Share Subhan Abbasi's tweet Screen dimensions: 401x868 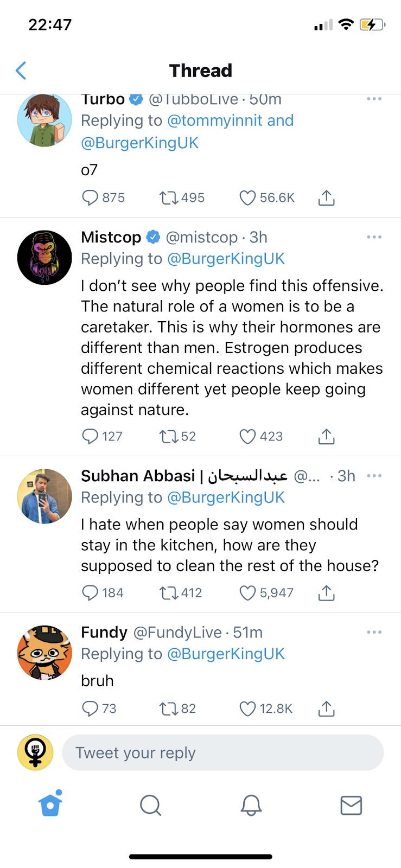326,593
